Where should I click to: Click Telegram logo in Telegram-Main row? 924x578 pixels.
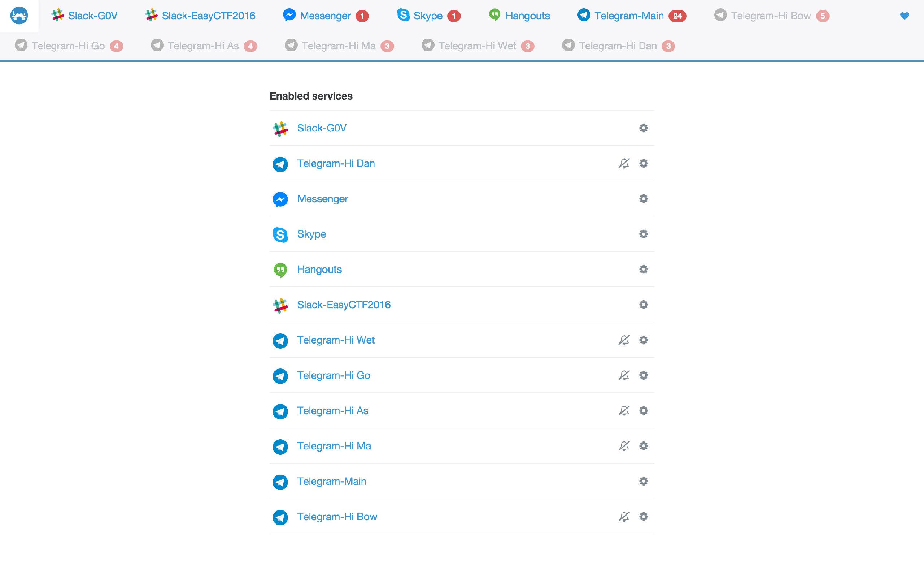280,482
